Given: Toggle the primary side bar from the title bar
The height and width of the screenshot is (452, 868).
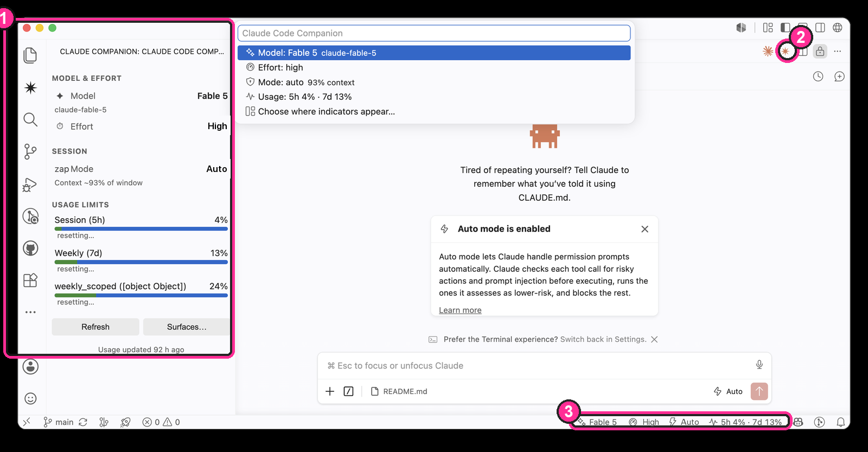Looking at the screenshot, I should coord(786,28).
